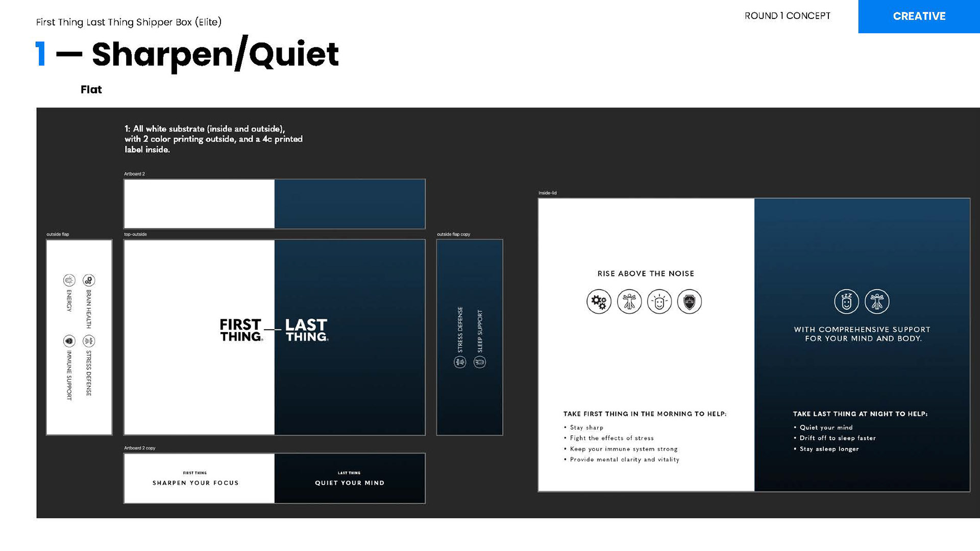This screenshot has width=980, height=551.
Task: Select the Artboard 2 label
Action: click(x=134, y=174)
